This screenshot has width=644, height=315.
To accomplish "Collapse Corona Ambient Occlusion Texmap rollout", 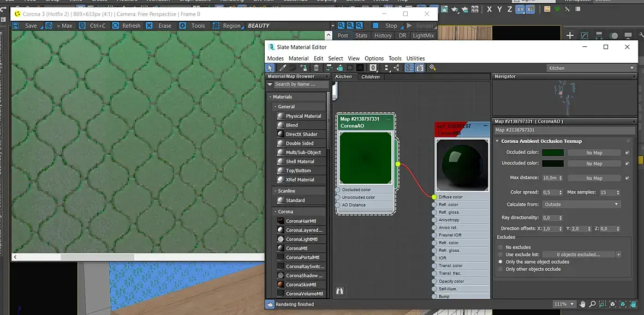I will [x=497, y=141].
